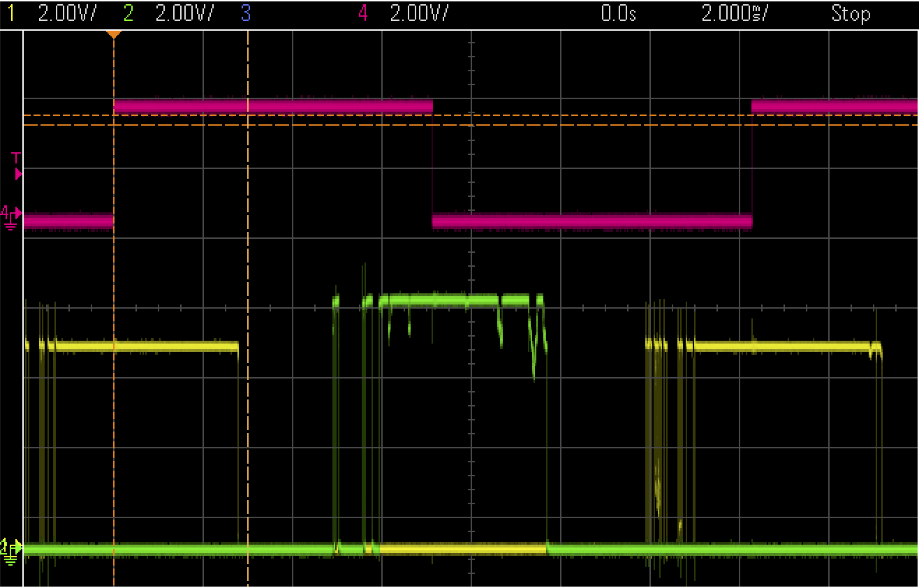Click the blue channel 3 number indicator
The image size is (919, 588).
click(245, 13)
